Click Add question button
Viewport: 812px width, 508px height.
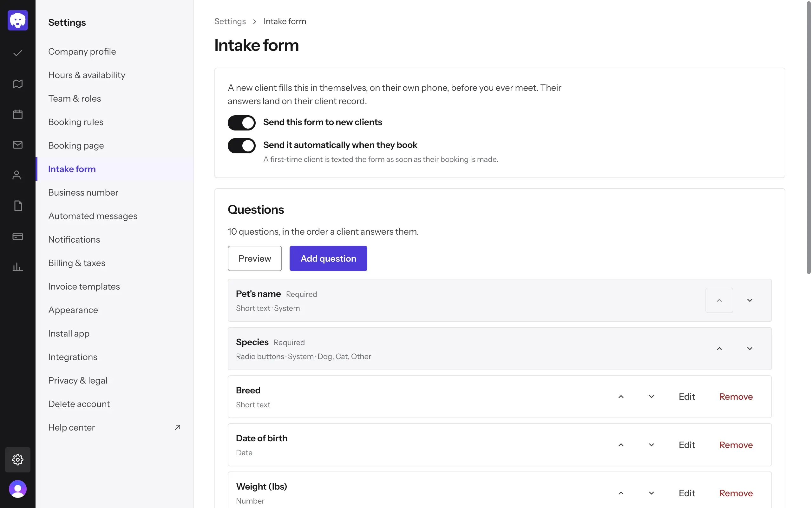coord(328,258)
